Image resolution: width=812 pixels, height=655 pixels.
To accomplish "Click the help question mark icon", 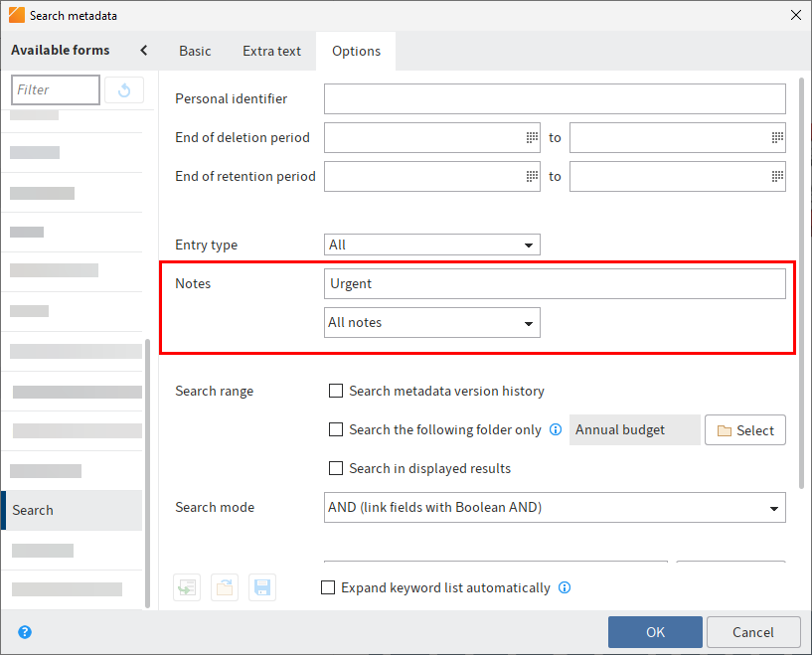I will pyautogui.click(x=24, y=632).
